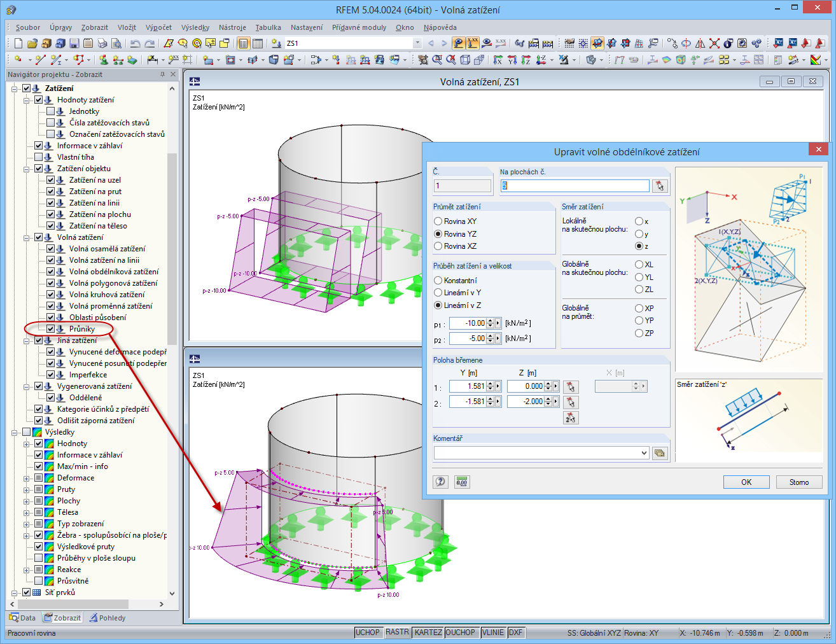This screenshot has width=836, height=644.
Task: Collapse the Hodnoty zatížení tree node
Action: pyautogui.click(x=27, y=100)
